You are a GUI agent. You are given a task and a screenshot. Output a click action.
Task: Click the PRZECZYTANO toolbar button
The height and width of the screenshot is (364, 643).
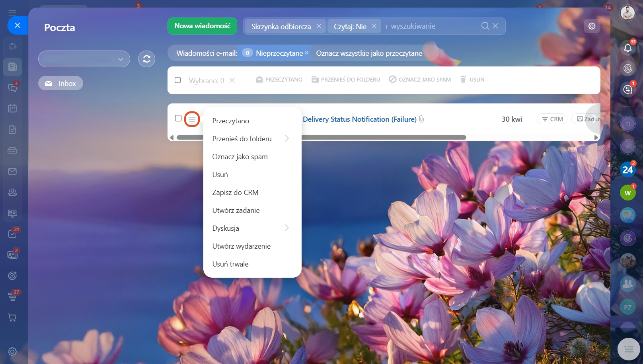[279, 80]
